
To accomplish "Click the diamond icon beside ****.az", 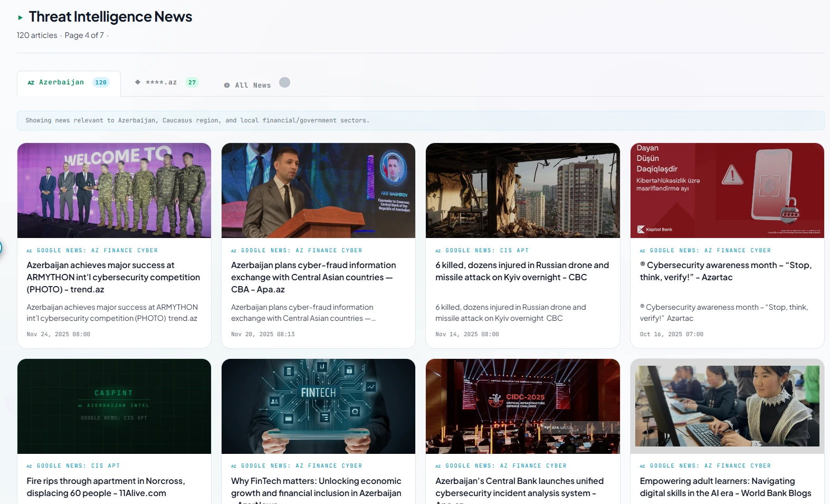I will tap(138, 82).
